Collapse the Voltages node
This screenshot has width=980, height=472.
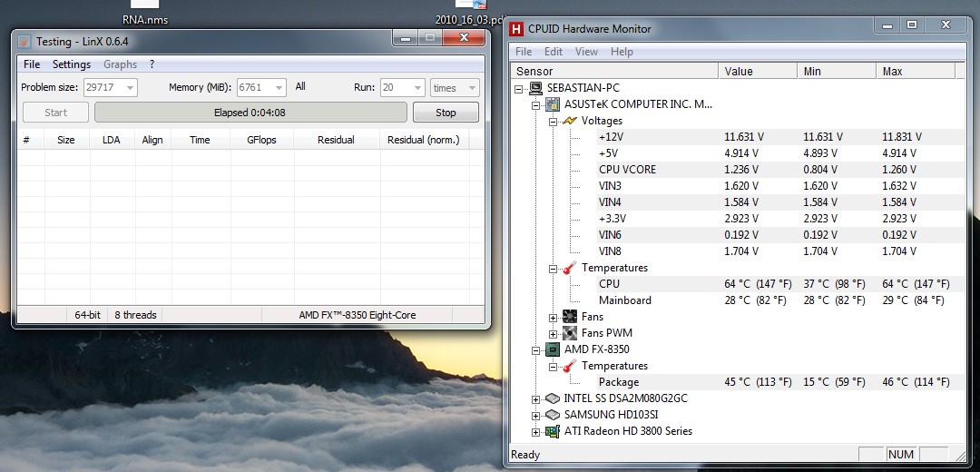554,122
